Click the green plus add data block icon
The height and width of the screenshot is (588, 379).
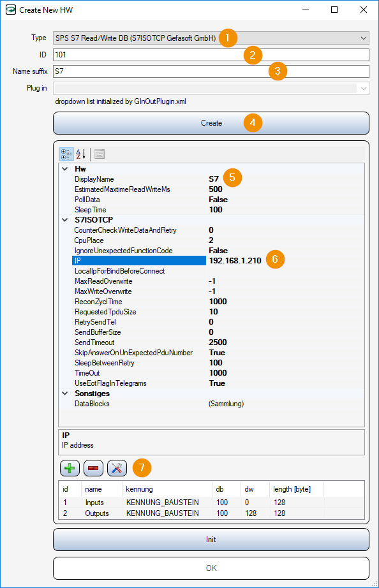(x=70, y=468)
